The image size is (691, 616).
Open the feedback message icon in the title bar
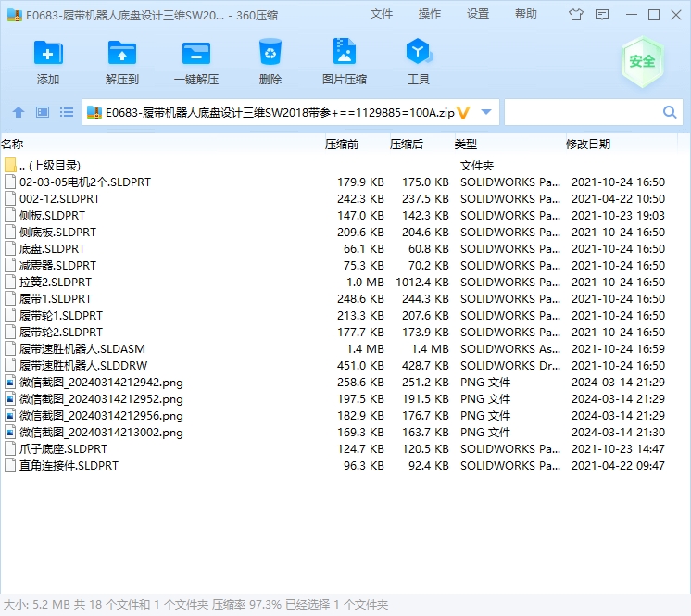click(x=602, y=15)
